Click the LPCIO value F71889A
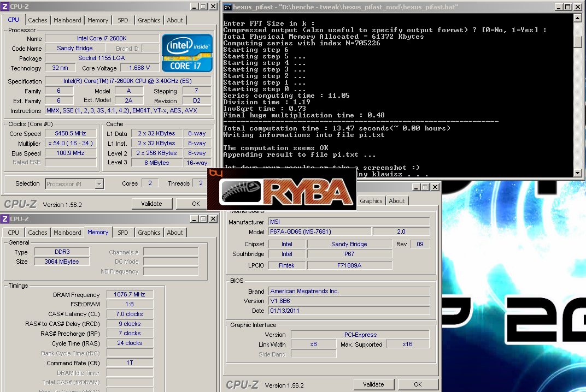586x392 pixels. [x=349, y=265]
